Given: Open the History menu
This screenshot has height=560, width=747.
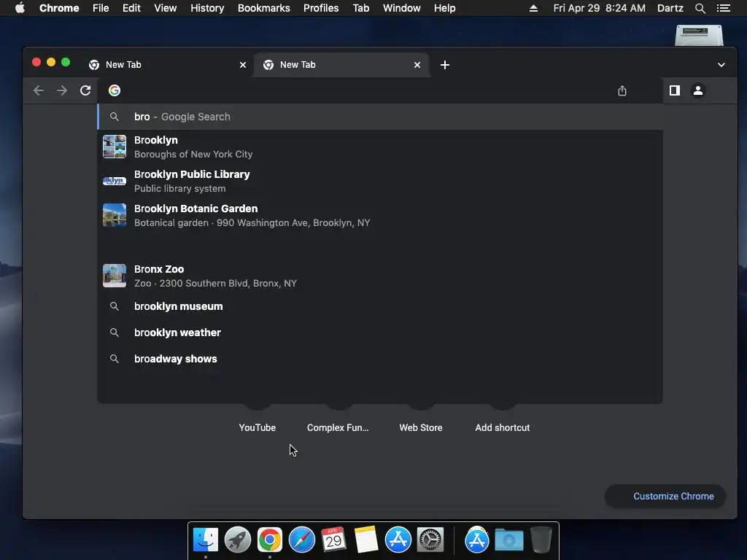Looking at the screenshot, I should click(207, 8).
